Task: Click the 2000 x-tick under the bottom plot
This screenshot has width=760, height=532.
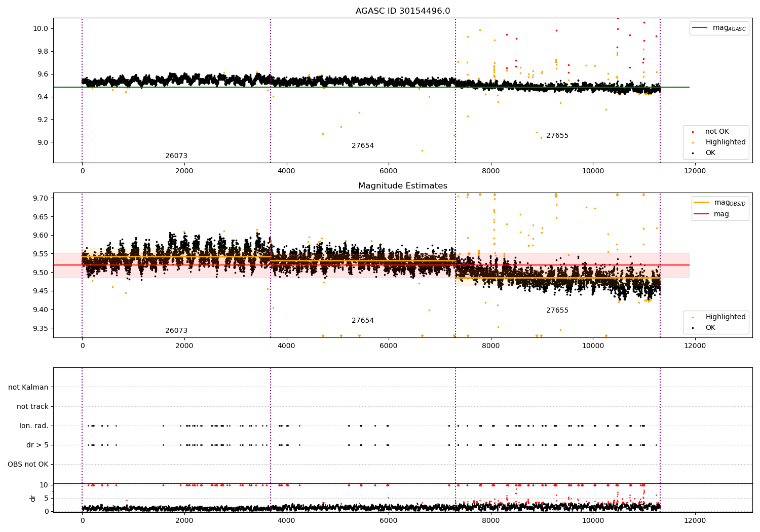Action: point(184,521)
